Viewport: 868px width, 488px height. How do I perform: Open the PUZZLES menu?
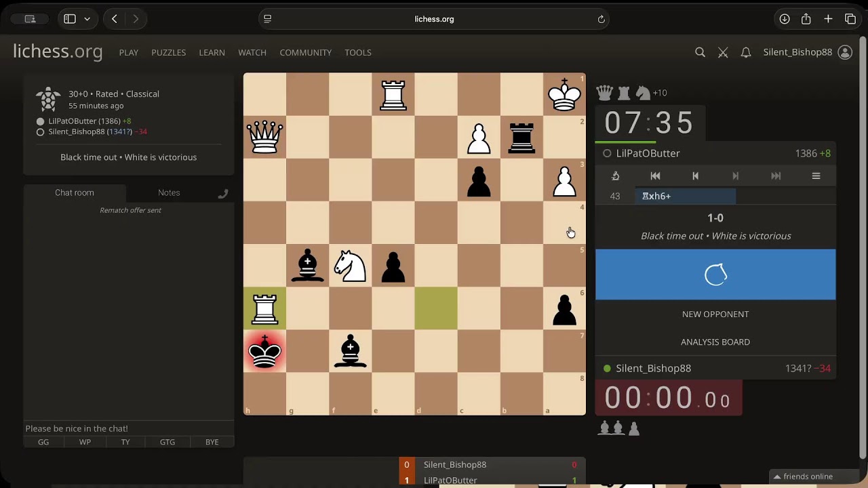click(x=168, y=52)
